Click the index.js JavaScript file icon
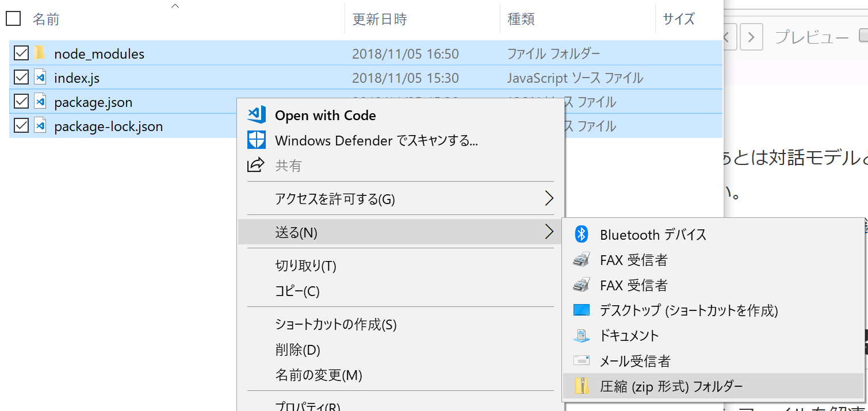Screen dimensions: 868x411 click(x=39, y=76)
